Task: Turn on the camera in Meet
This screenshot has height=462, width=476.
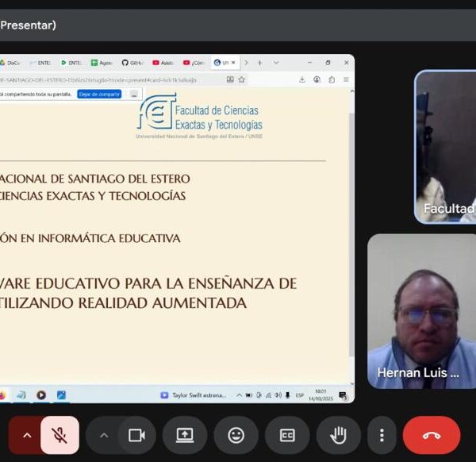Action: 136,435
